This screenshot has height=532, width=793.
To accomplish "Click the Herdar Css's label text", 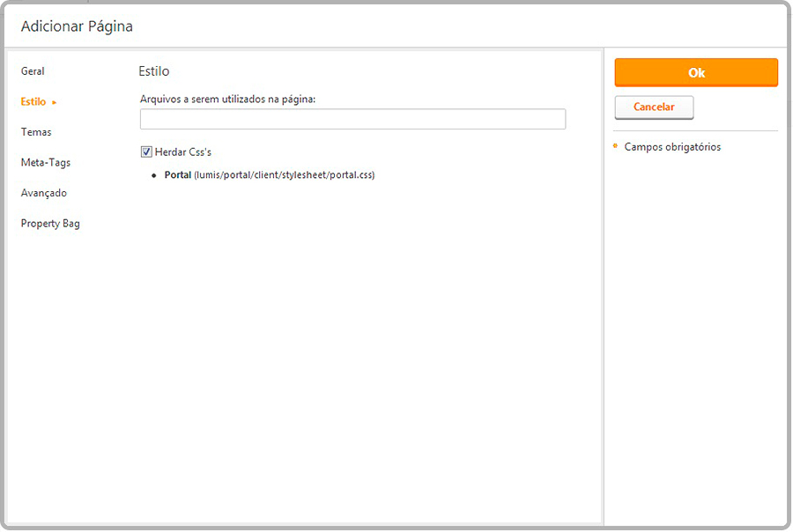I will (183, 152).
